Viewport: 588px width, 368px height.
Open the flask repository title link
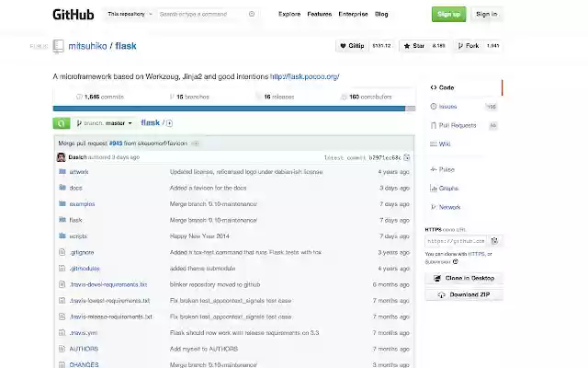(x=126, y=46)
